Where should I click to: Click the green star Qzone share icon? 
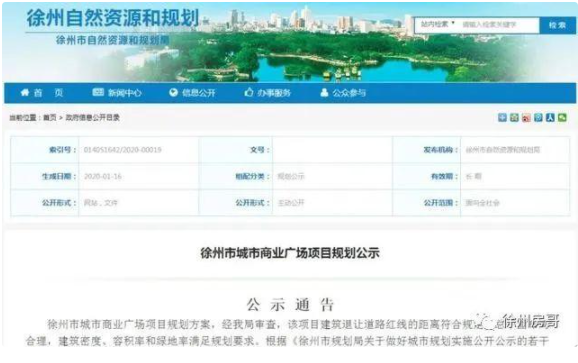tap(514, 118)
